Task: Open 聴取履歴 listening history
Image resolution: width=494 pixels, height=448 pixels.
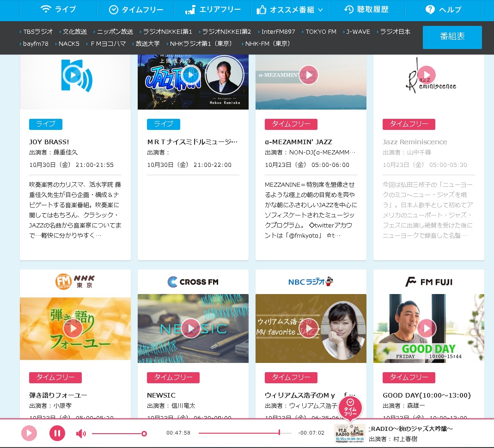Action: pyautogui.click(x=366, y=9)
